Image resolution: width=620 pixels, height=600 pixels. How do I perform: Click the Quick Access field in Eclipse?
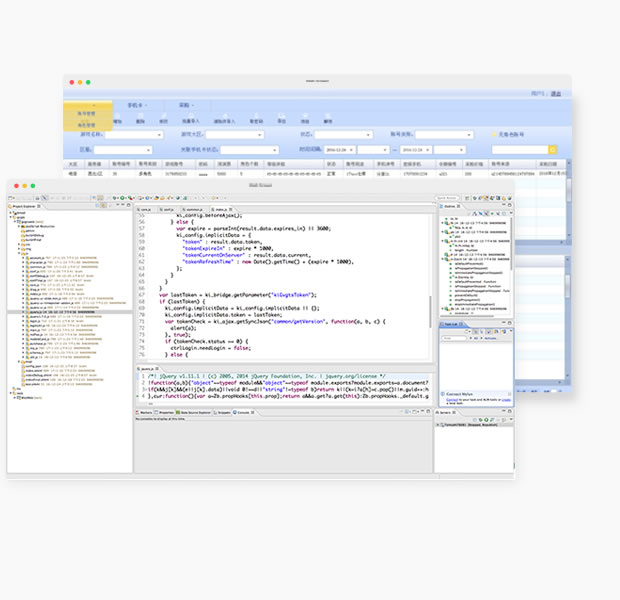pos(447,198)
